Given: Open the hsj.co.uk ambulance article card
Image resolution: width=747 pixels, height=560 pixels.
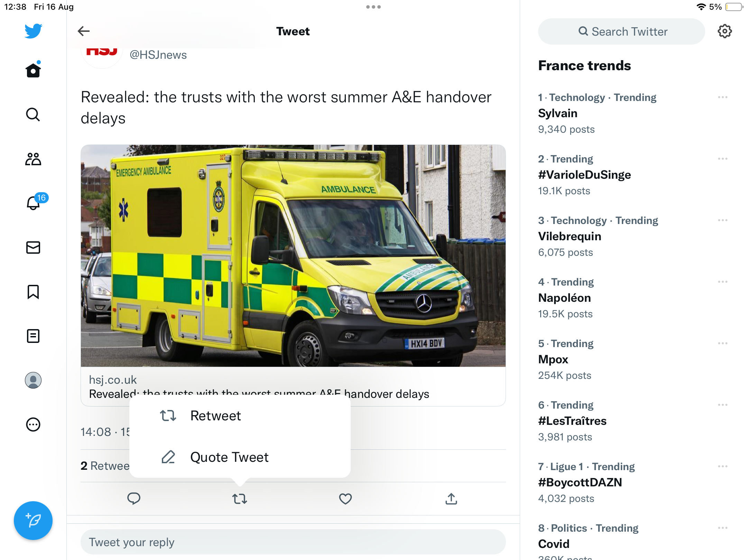Looking at the screenshot, I should point(293,275).
